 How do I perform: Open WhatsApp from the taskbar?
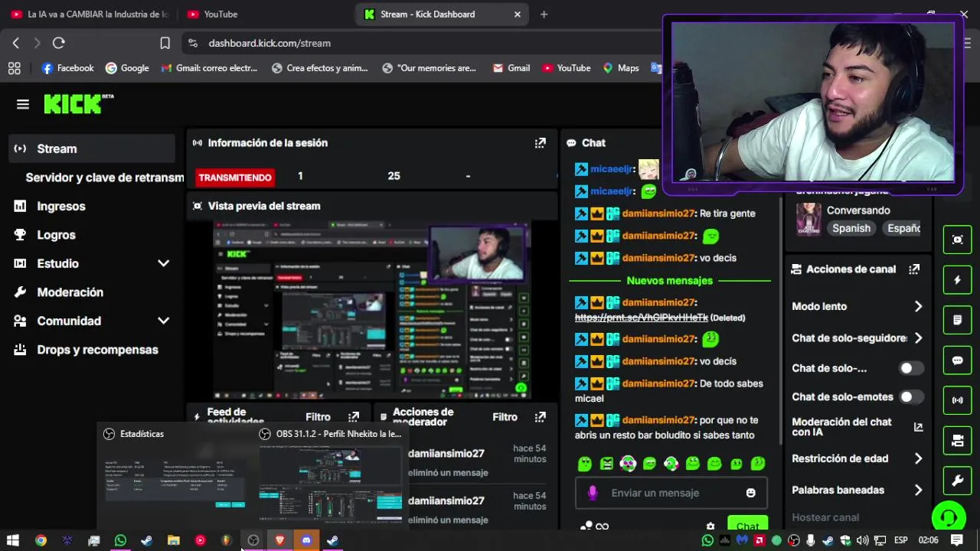tap(120, 540)
